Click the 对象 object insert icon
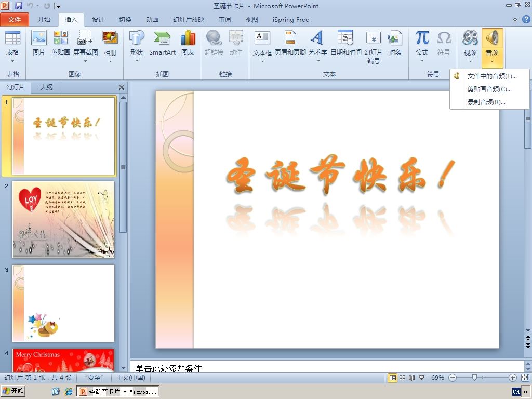This screenshot has height=399, width=532. point(395,38)
